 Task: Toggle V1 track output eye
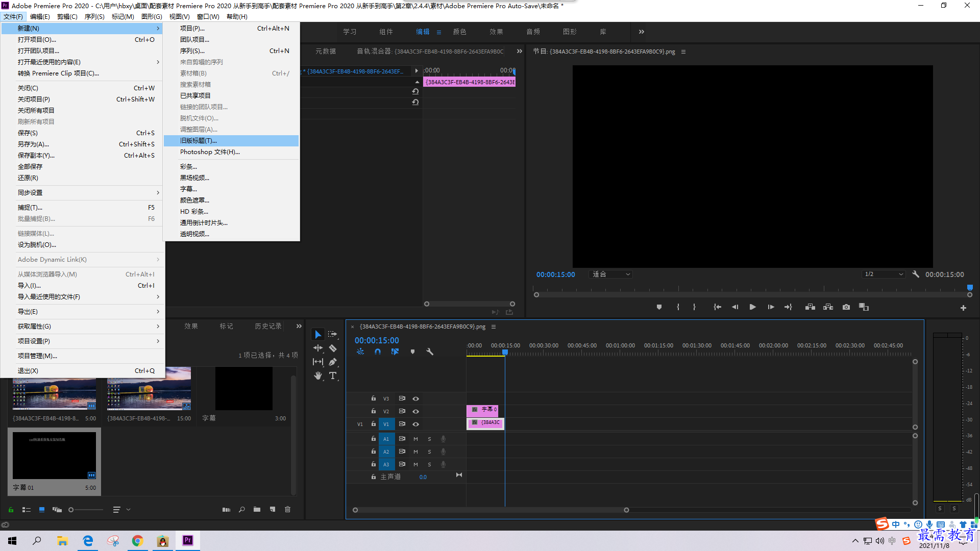(x=415, y=424)
